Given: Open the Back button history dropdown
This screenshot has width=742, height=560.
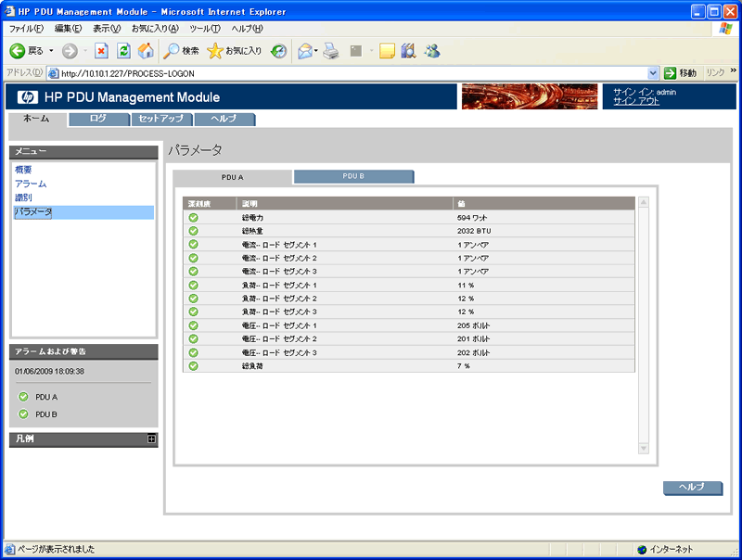Looking at the screenshot, I should pyautogui.click(x=52, y=50).
